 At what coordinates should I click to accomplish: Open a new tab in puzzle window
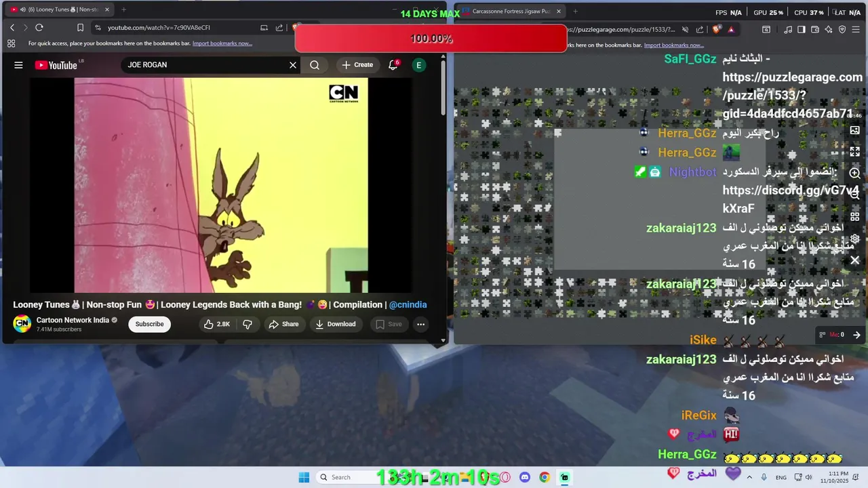tap(575, 11)
